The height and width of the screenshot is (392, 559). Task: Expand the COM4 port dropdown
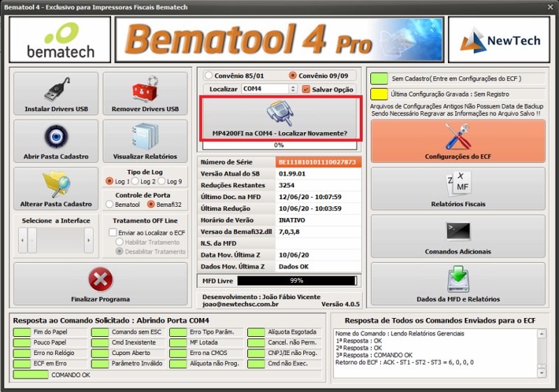[x=293, y=89]
